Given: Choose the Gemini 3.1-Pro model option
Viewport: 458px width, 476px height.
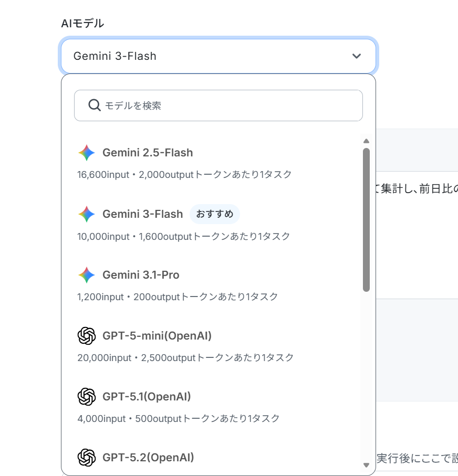Looking at the screenshot, I should (x=212, y=285).
